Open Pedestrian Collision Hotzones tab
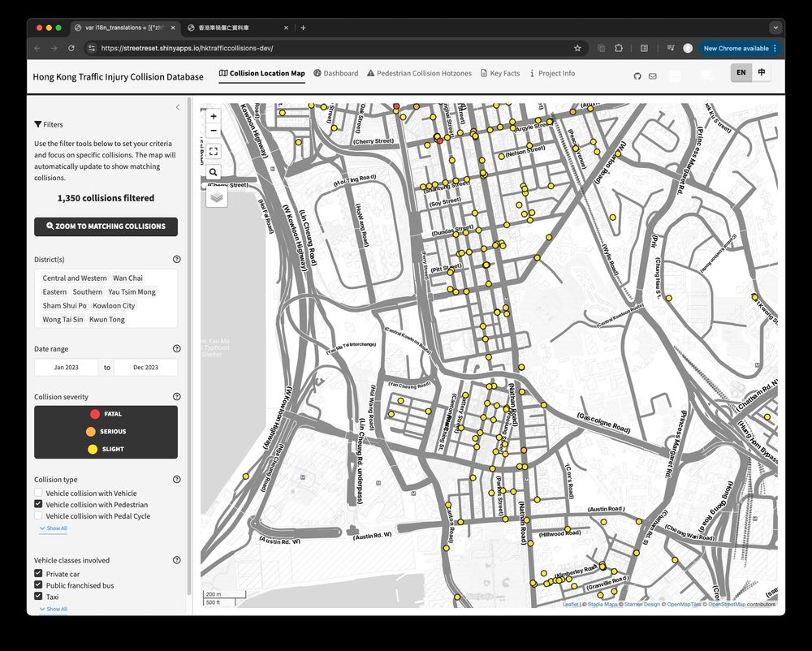The image size is (812, 651). [420, 74]
